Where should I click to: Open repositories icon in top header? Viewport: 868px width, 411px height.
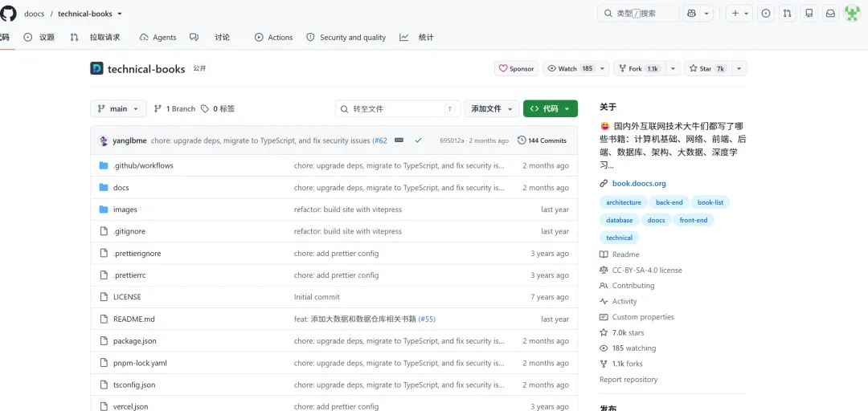click(x=809, y=14)
